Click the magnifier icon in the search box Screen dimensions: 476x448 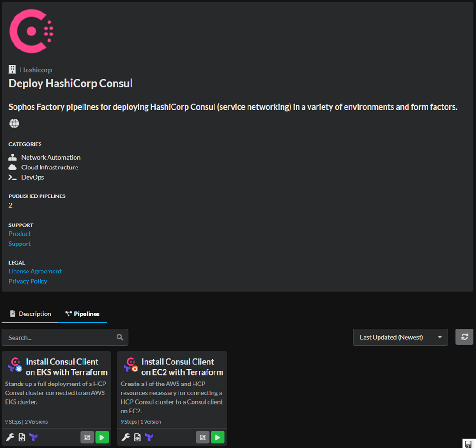(x=120, y=337)
